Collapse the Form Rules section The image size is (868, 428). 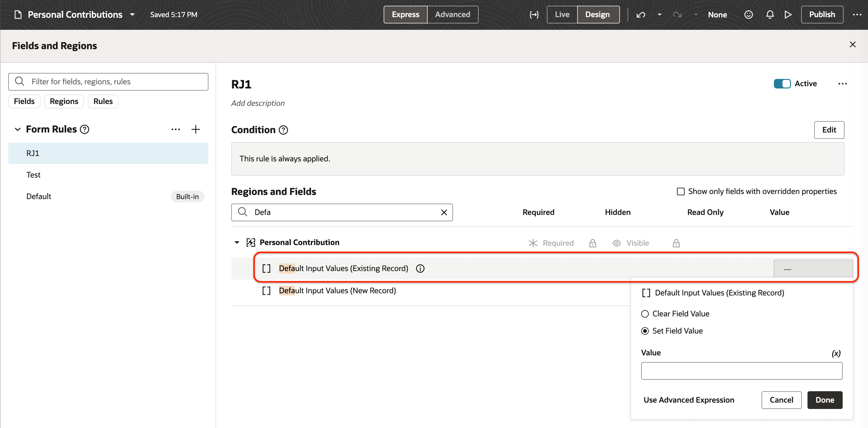click(x=18, y=129)
